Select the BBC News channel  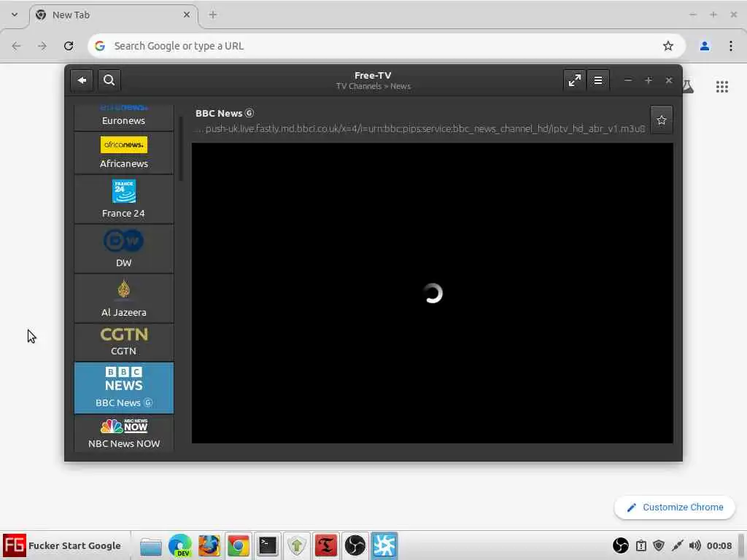click(x=124, y=388)
